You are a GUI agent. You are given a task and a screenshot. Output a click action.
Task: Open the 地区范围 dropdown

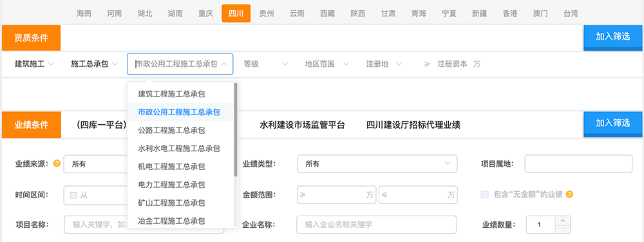327,64
